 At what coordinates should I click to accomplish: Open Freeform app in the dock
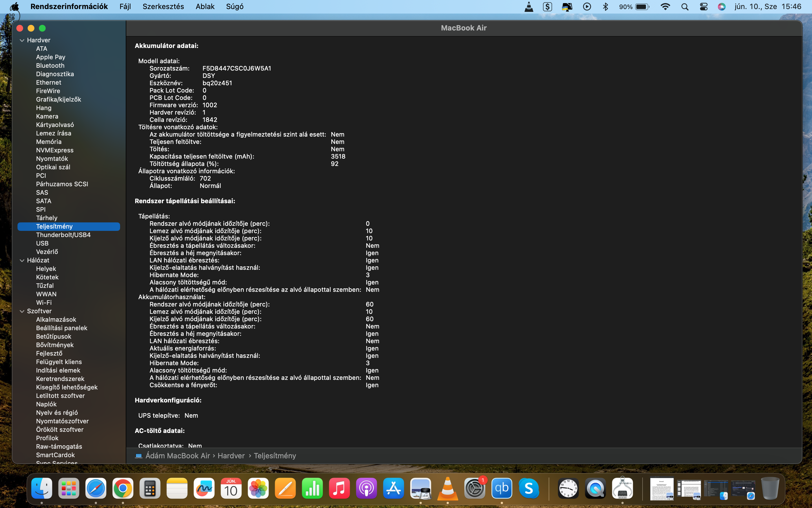204,488
